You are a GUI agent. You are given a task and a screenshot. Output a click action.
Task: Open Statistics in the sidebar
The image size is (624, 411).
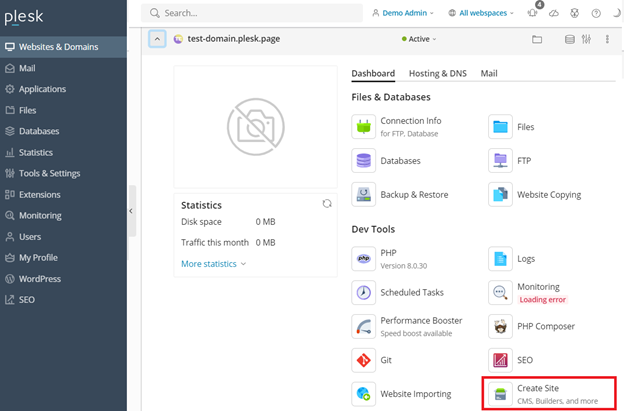point(63,152)
